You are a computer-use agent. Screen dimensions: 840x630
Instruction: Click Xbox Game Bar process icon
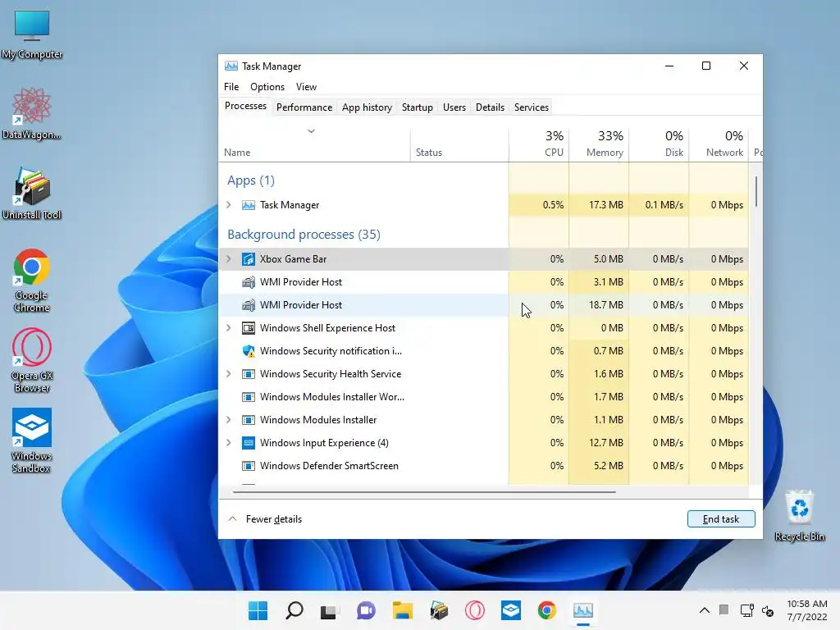(248, 259)
